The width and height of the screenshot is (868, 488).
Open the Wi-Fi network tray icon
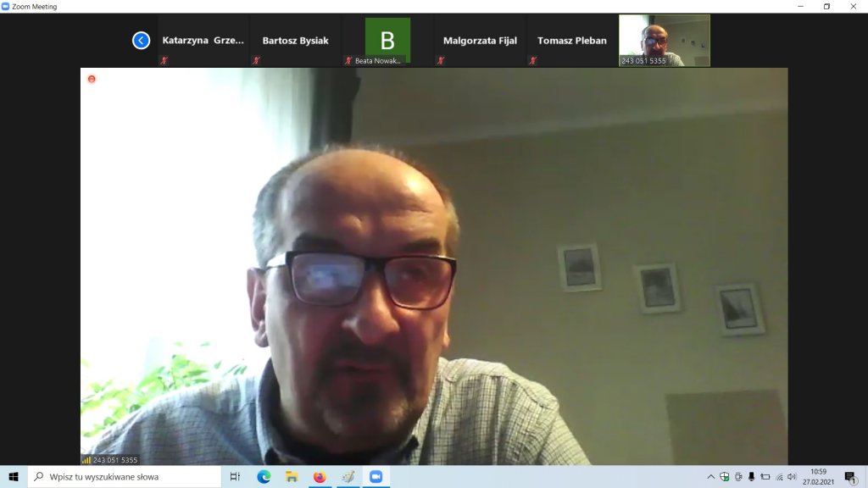tap(779, 476)
